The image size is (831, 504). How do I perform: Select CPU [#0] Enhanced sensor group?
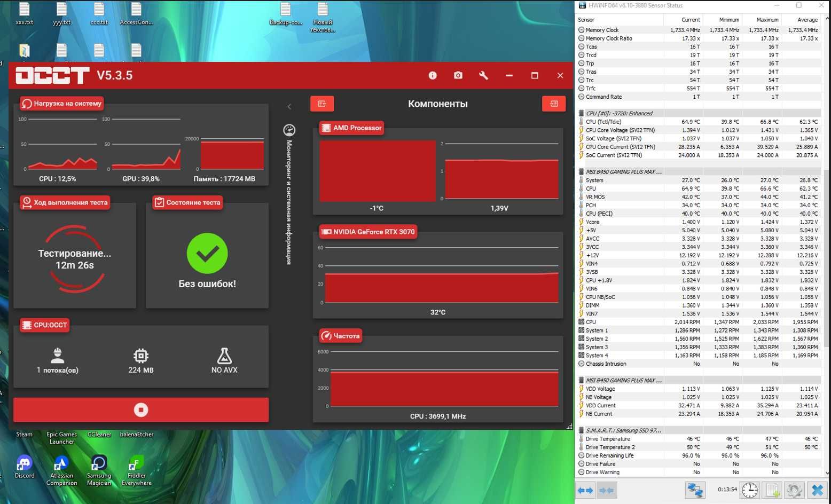[699, 113]
